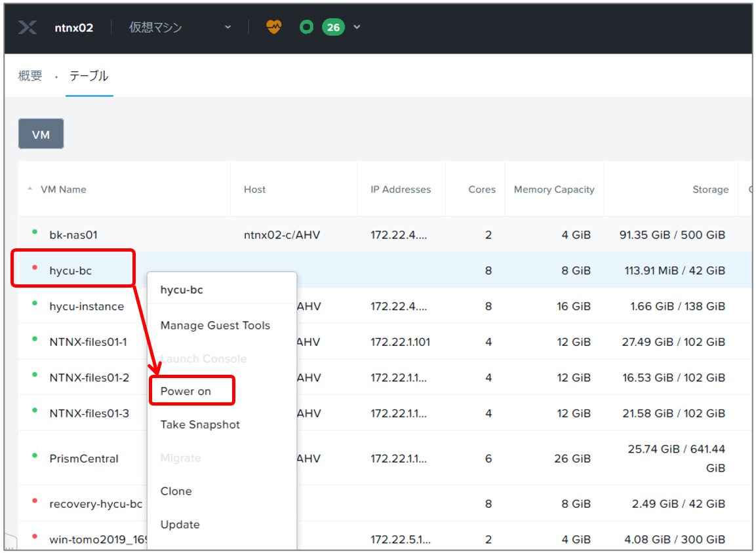This screenshot has height=553, width=756.
Task: Select the NTNX-files01-2 VM row
Action: (x=386, y=377)
